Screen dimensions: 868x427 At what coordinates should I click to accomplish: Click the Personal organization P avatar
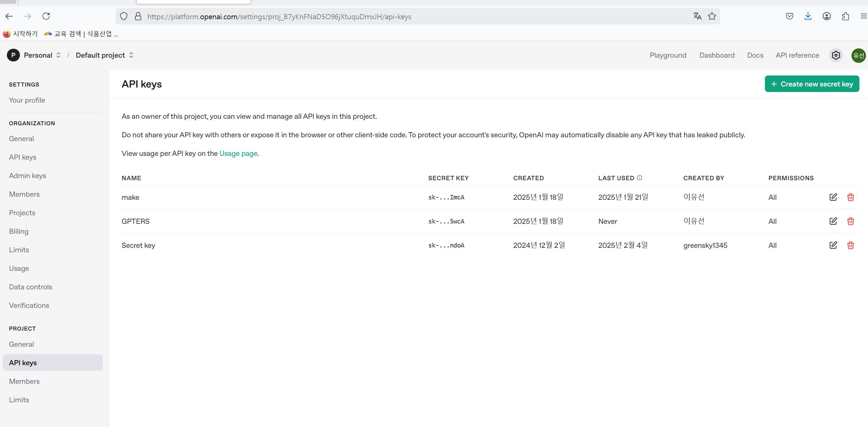[x=13, y=55]
